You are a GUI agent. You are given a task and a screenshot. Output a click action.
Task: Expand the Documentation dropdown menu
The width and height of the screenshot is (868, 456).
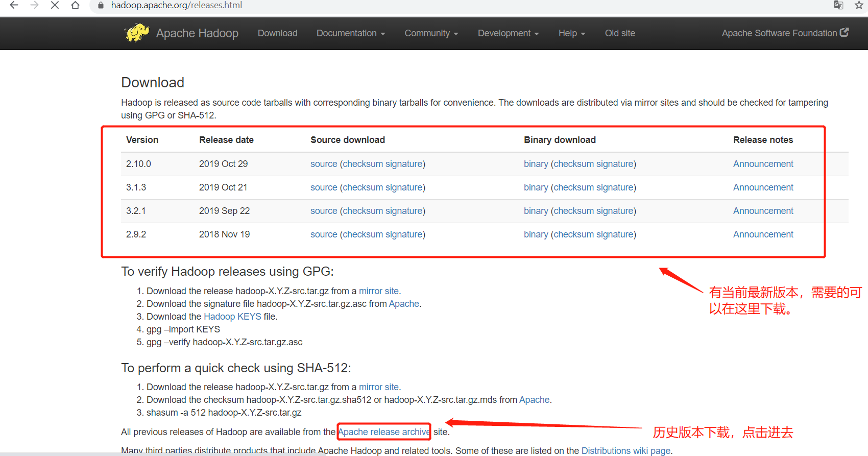point(351,33)
